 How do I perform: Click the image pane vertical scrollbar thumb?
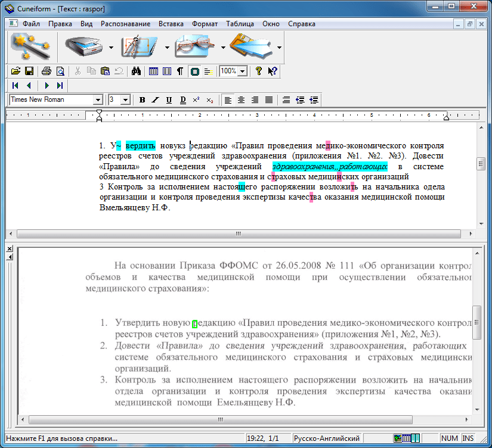(477, 322)
